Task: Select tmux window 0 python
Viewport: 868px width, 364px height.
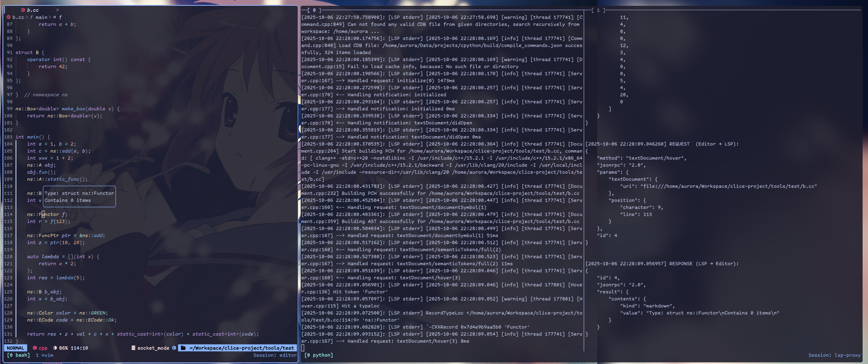Action: click(x=318, y=355)
